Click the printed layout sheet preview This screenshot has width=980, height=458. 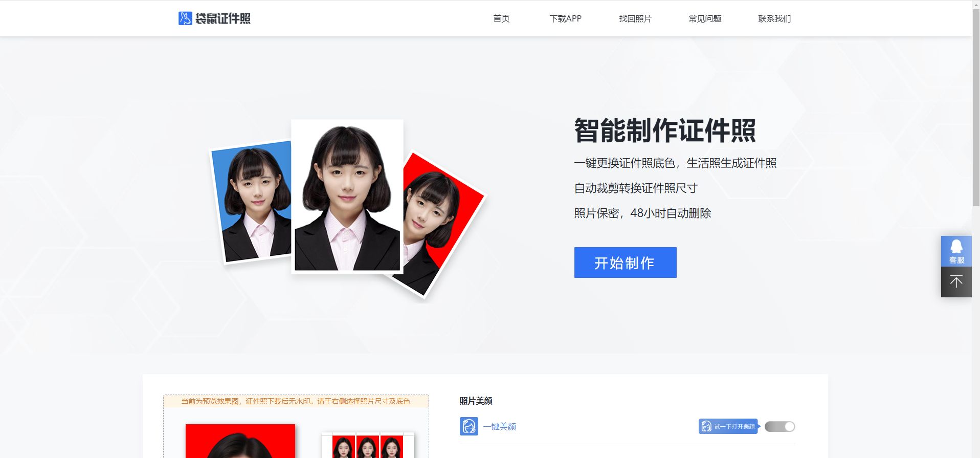(368, 445)
